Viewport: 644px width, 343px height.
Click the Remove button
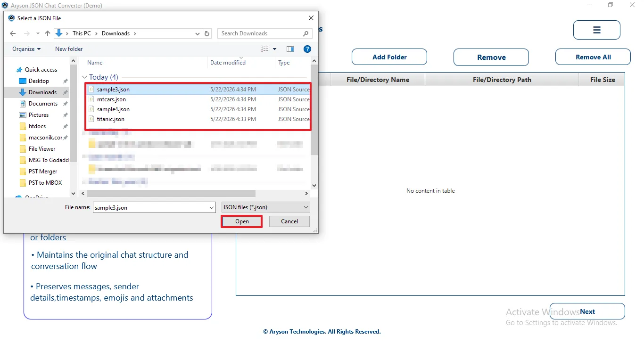[491, 57]
